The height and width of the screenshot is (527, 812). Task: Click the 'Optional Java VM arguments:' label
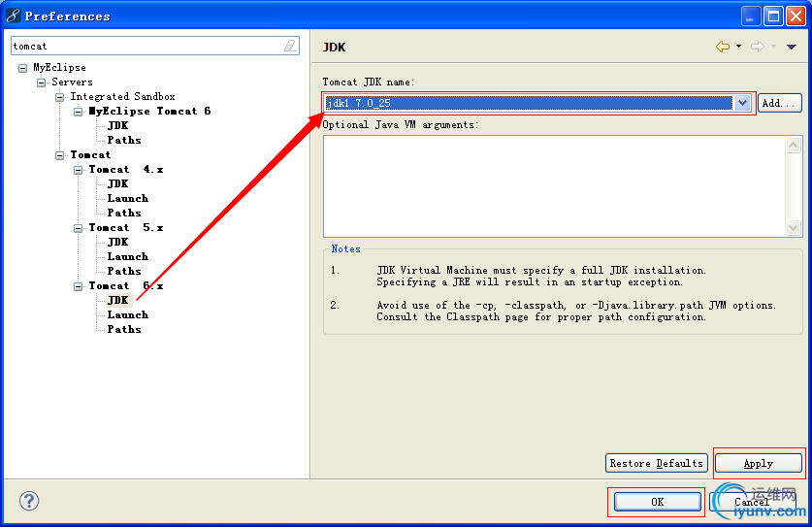click(401, 125)
